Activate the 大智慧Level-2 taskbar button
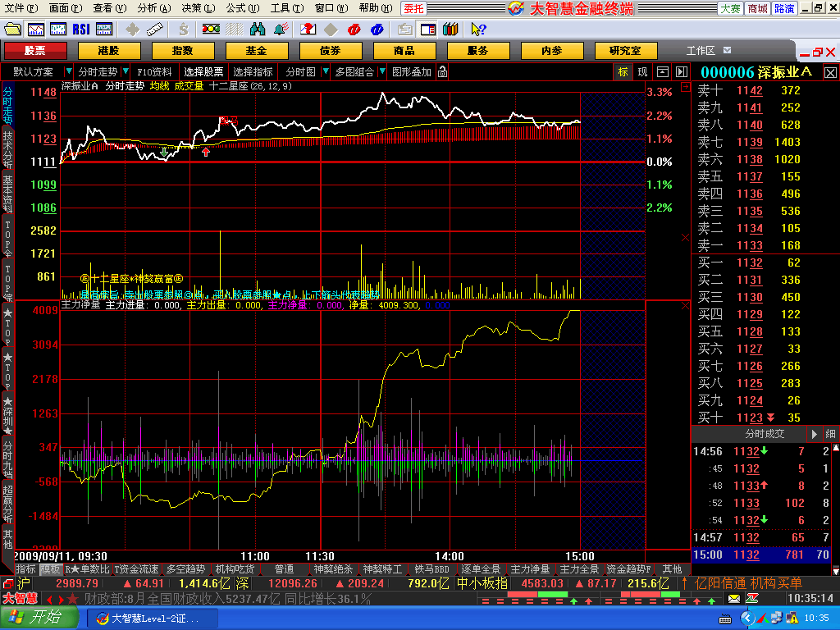Viewport: 840px width, 630px height. [x=152, y=619]
